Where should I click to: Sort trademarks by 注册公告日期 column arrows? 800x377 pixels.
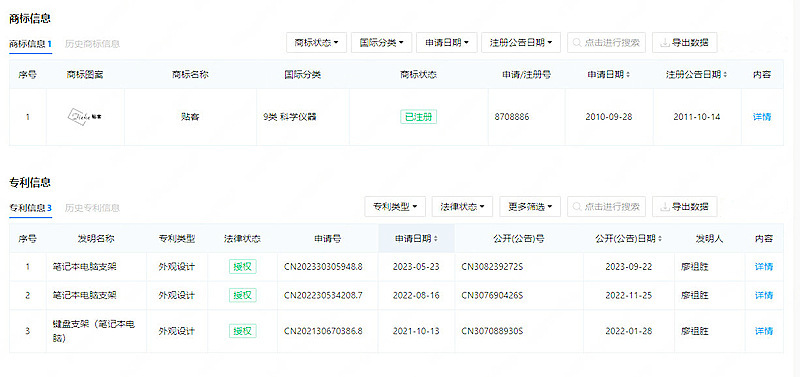724,74
